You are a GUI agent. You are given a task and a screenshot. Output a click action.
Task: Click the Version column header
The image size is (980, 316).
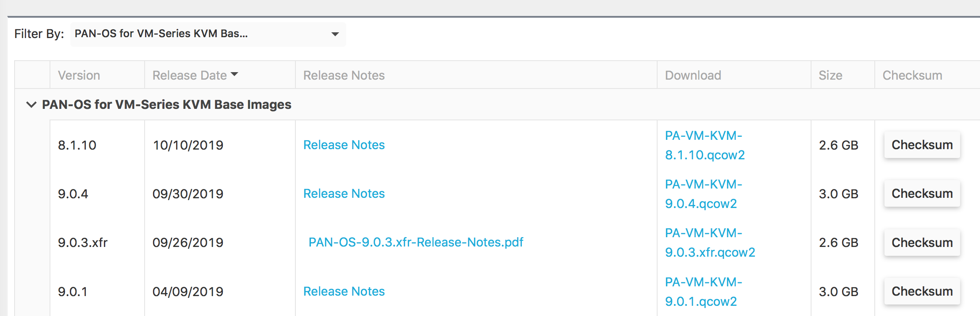pos(79,75)
